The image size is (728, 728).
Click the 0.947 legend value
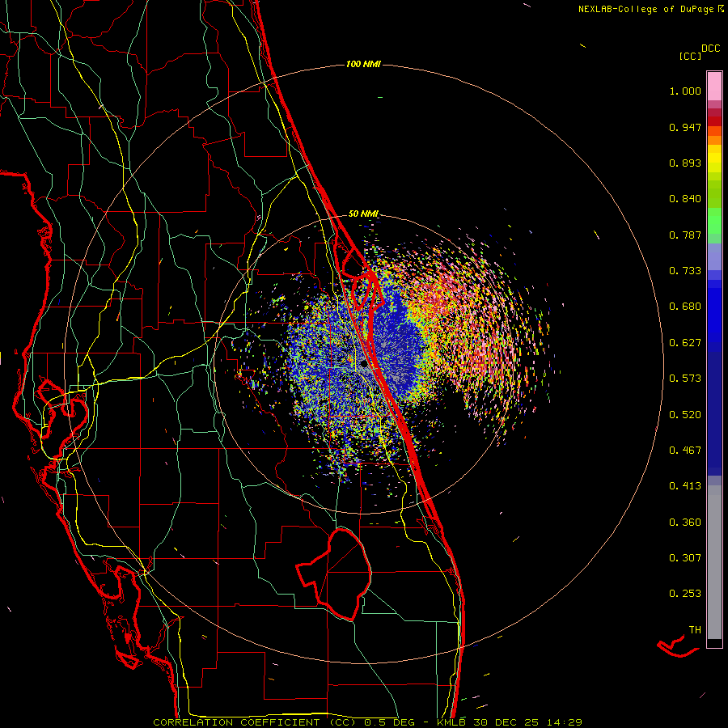tap(685, 127)
